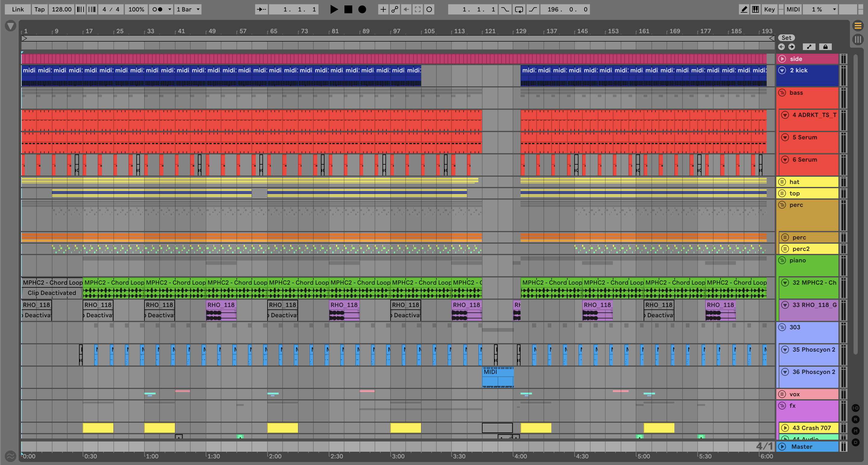The image size is (868, 465).
Task: Click the Arrangement Record button
Action: [362, 9]
